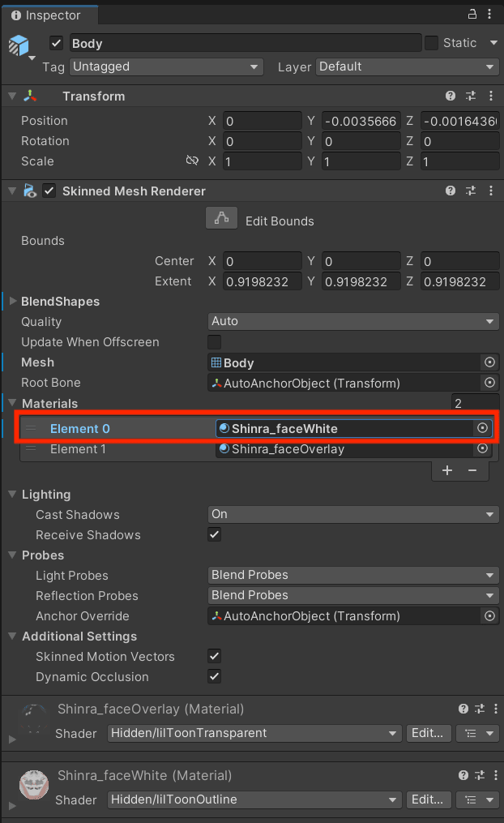Collapse the Transform component

coord(13,96)
